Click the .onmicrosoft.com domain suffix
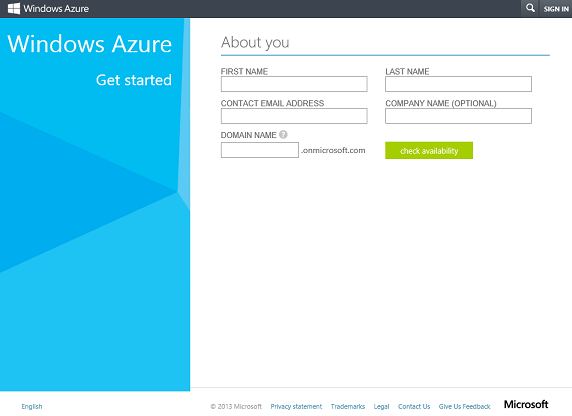Screen dimensions: 572x416 click(333, 150)
